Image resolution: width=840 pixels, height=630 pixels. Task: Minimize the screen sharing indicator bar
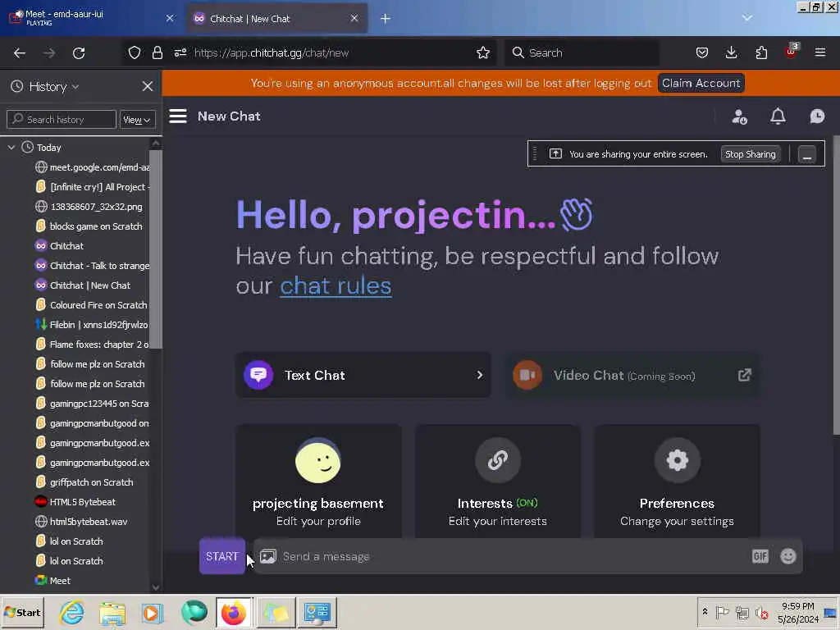[x=807, y=154]
